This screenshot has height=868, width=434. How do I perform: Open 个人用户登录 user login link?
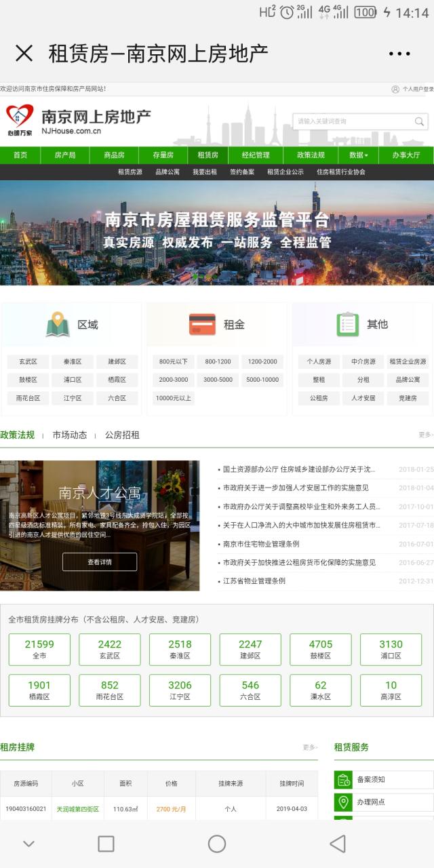click(x=413, y=89)
